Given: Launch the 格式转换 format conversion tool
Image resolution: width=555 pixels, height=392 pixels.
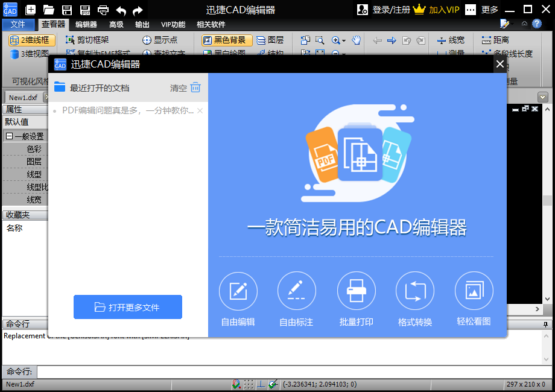Looking at the screenshot, I should click(x=415, y=291).
